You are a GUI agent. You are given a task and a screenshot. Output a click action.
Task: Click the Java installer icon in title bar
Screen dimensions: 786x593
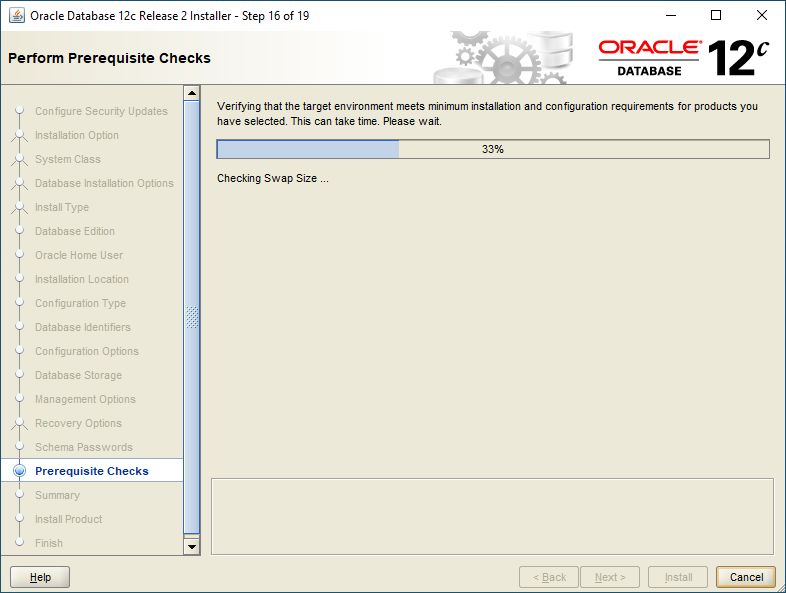click(x=17, y=16)
